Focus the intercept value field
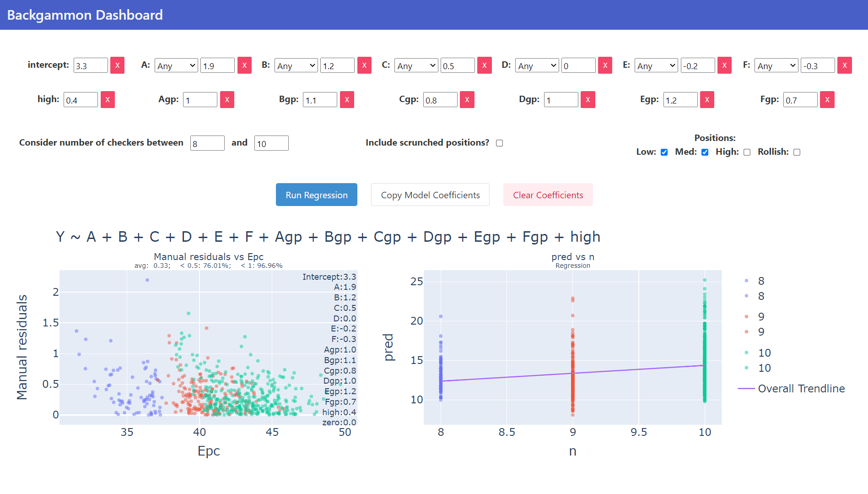The height and width of the screenshot is (494, 868). (91, 65)
